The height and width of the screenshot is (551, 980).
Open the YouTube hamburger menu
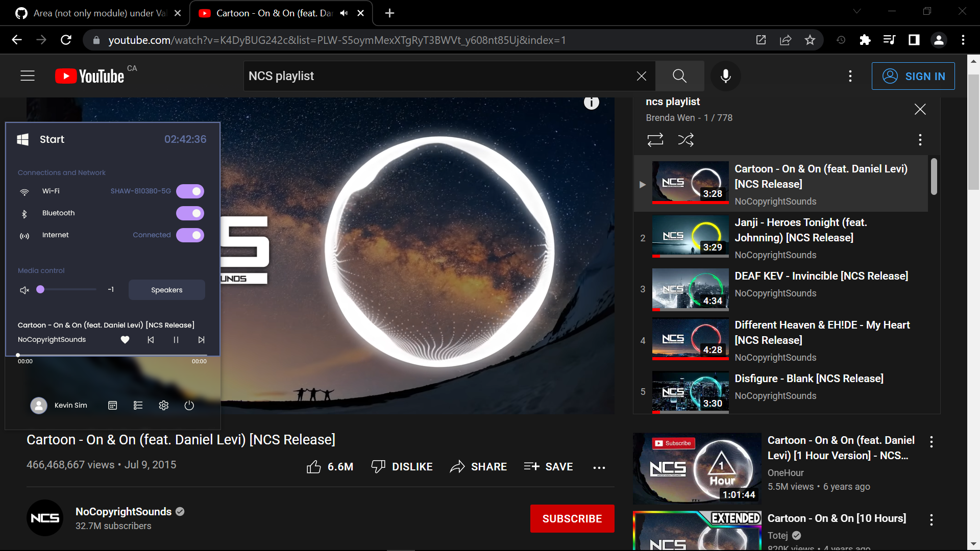coord(27,76)
